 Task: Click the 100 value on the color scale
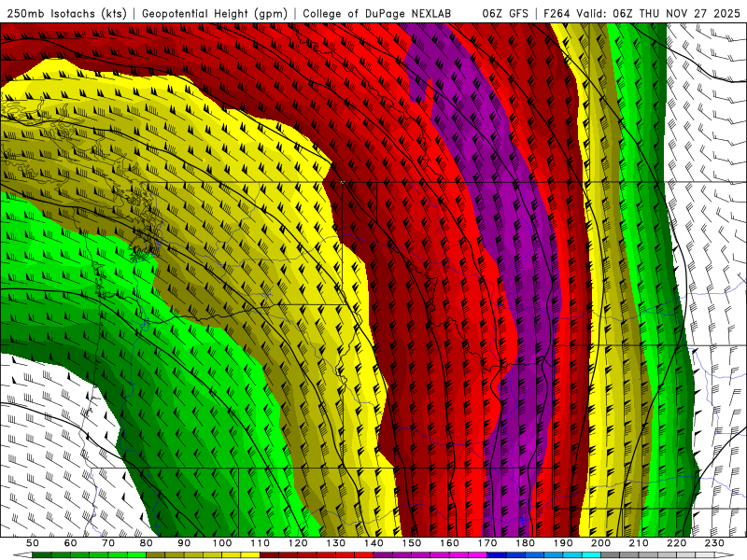tap(221, 543)
